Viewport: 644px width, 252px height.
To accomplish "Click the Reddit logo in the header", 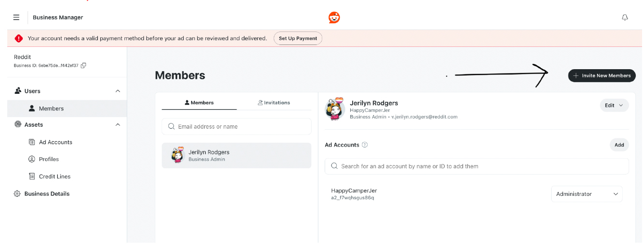I will tap(334, 17).
